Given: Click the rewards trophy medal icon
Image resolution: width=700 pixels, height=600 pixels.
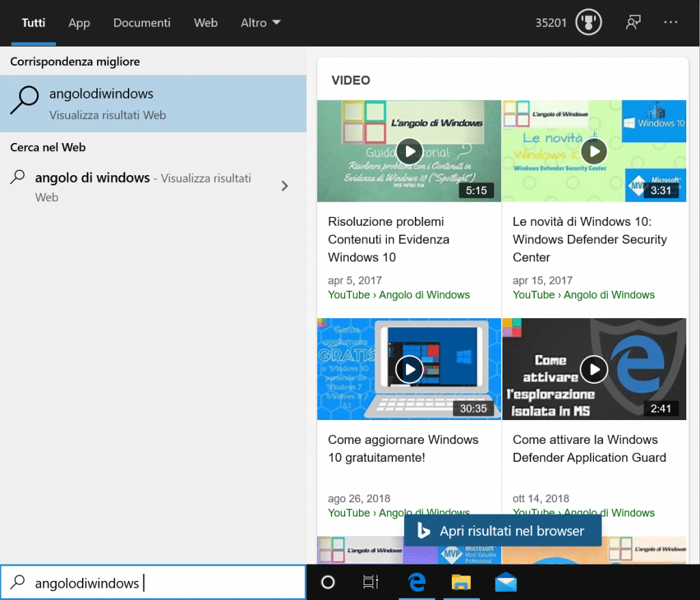Looking at the screenshot, I should point(589,23).
